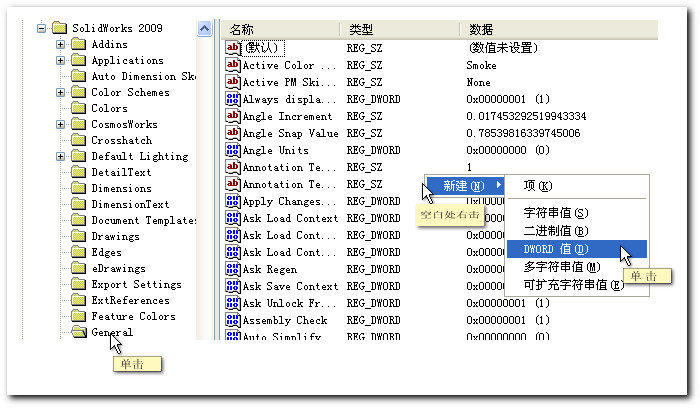Click REG_DWORD type in Assembly Check row
Image resolution: width=700 pixels, height=408 pixels.
point(373,320)
